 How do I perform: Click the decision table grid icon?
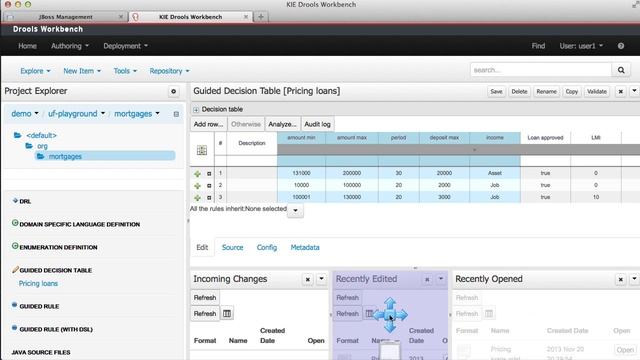(202, 150)
